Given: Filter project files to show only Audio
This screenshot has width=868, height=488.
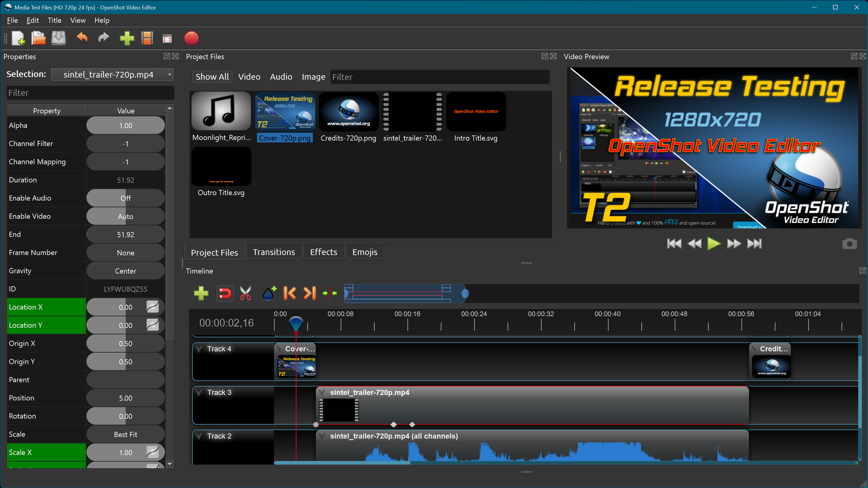Looking at the screenshot, I should [x=281, y=77].
